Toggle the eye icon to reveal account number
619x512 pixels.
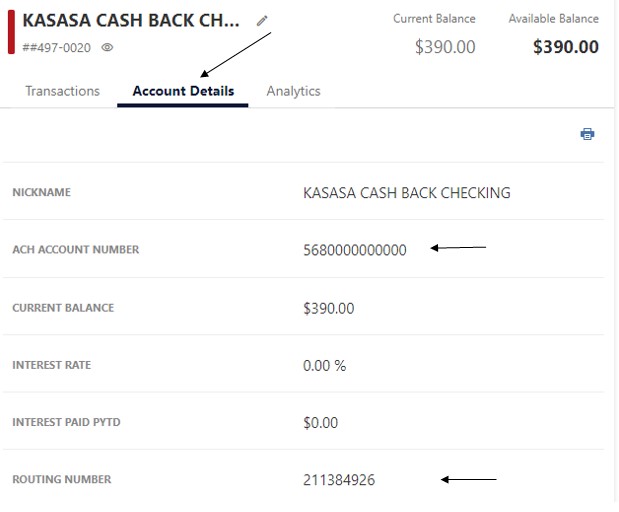[108, 47]
